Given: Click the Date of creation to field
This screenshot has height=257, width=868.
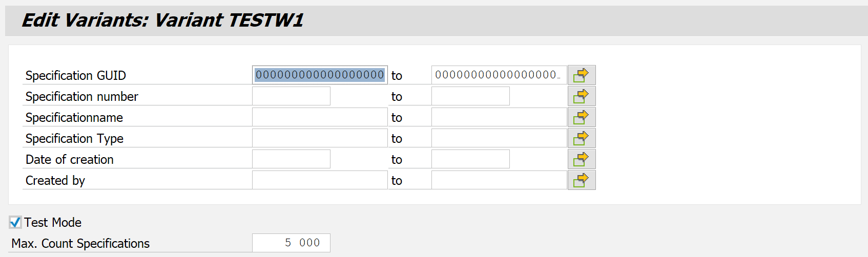Looking at the screenshot, I should click(470, 159).
